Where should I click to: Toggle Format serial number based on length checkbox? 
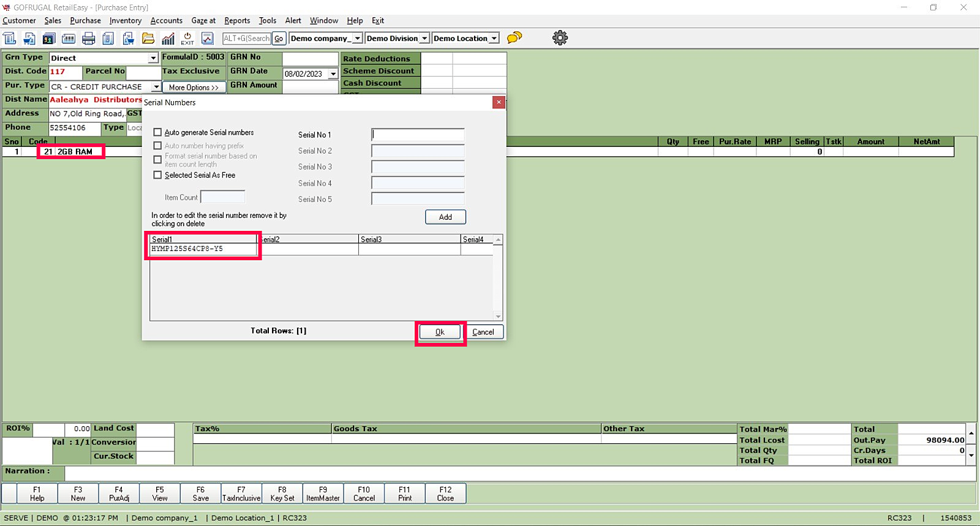tap(157, 160)
